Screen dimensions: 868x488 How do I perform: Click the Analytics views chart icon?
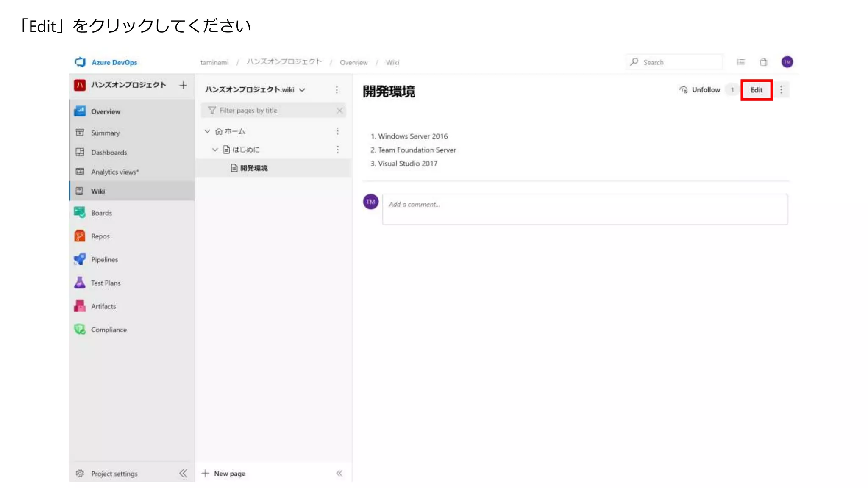coord(80,172)
